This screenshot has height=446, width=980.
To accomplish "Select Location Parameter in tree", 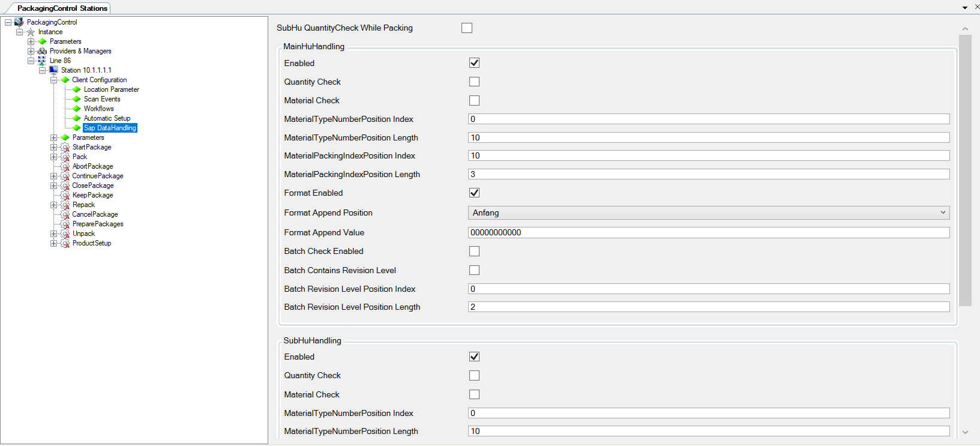I will [112, 89].
